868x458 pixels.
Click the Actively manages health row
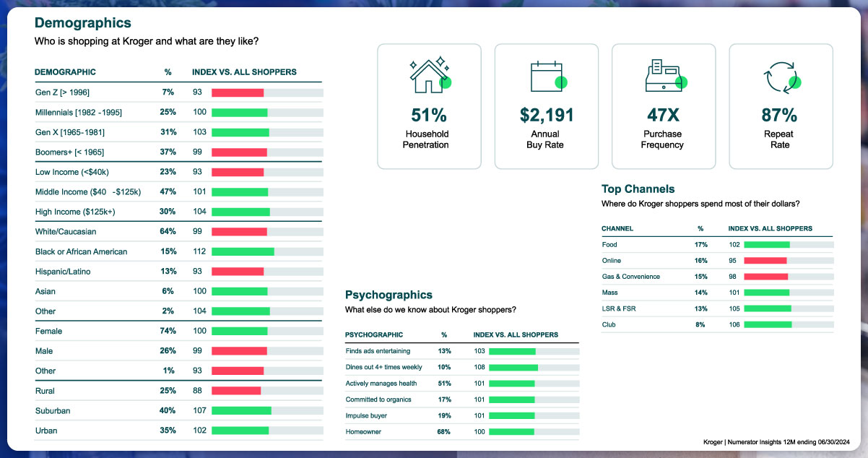pyautogui.click(x=462, y=384)
